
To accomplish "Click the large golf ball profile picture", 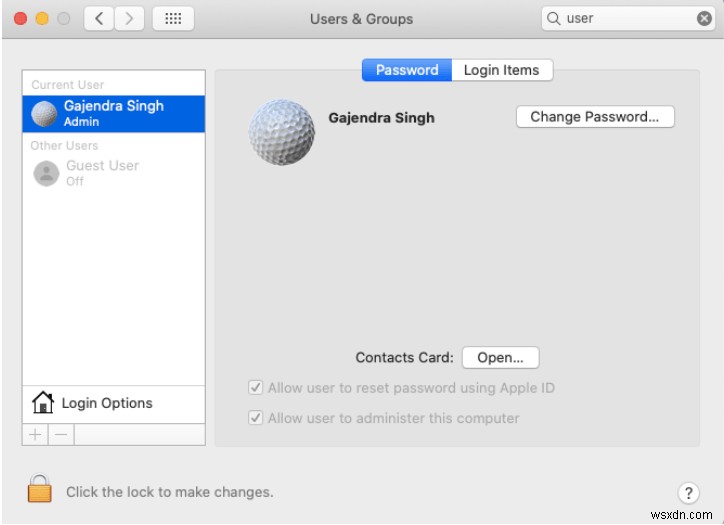I will pyautogui.click(x=282, y=132).
